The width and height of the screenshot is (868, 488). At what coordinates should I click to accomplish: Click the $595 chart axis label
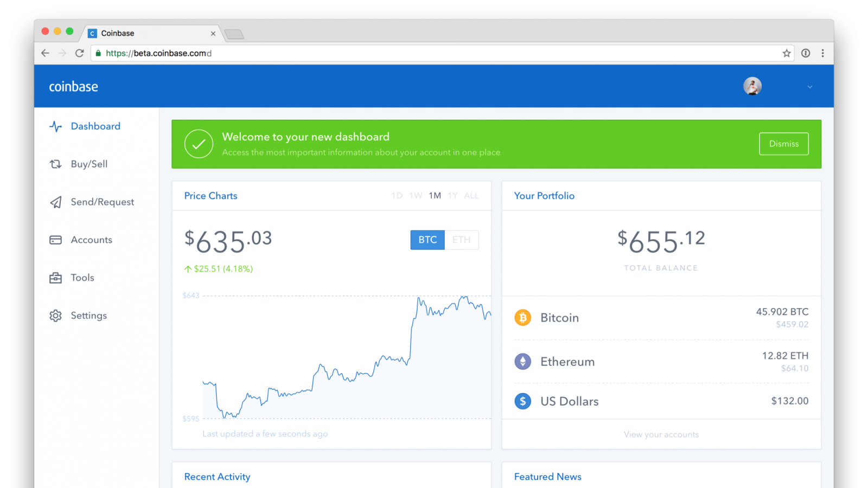191,419
